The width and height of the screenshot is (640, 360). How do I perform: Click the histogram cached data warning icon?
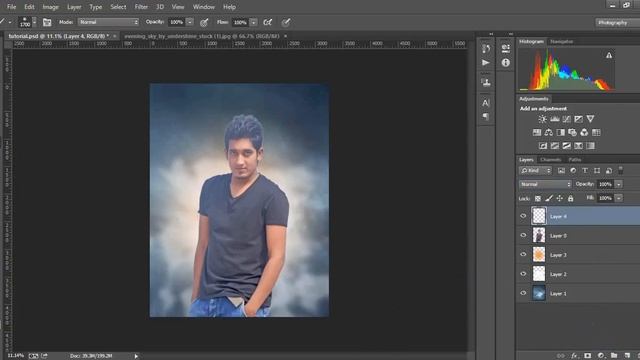(609, 55)
